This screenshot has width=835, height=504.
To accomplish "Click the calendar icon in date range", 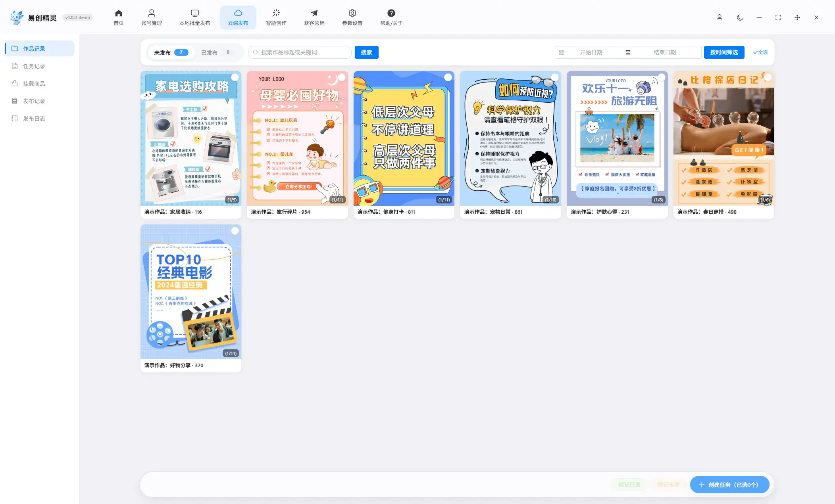I will click(562, 52).
